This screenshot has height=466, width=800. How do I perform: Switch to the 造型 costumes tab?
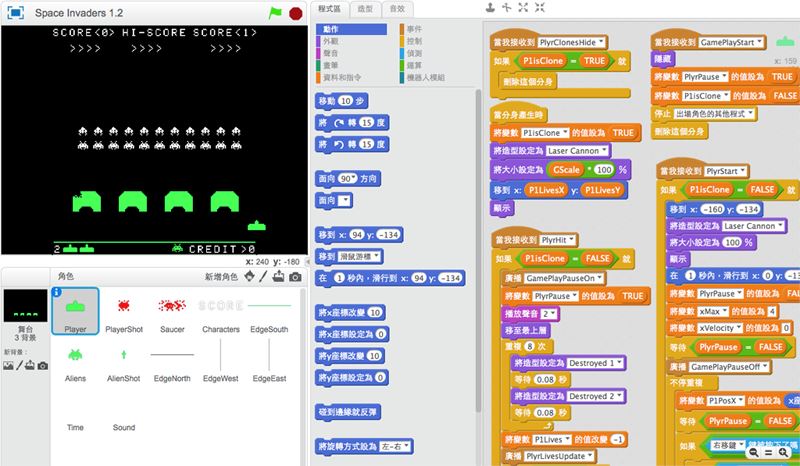[366, 8]
